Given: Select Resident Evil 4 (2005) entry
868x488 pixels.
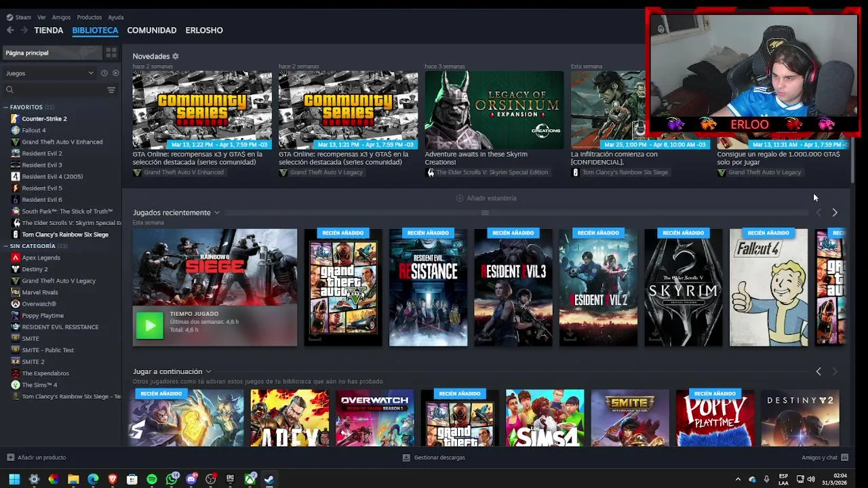Looking at the screenshot, I should [52, 176].
